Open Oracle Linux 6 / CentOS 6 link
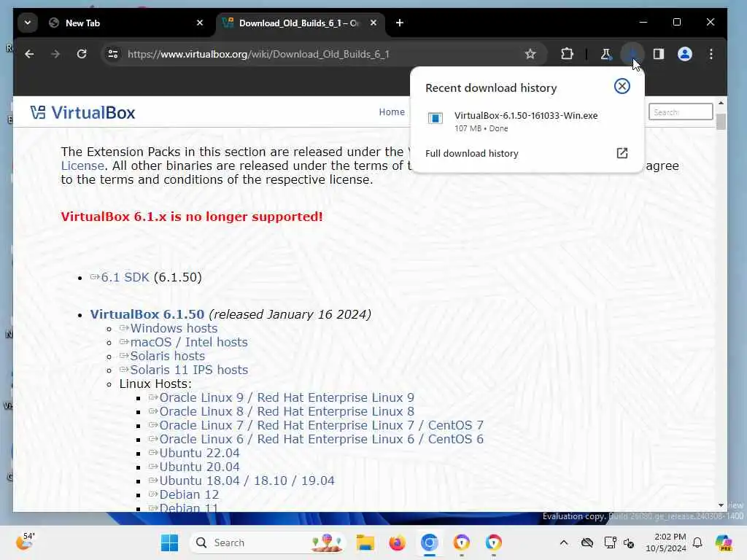 pos(321,439)
